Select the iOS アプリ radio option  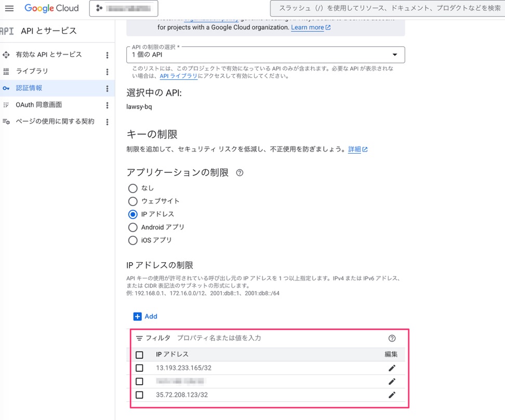pos(132,240)
